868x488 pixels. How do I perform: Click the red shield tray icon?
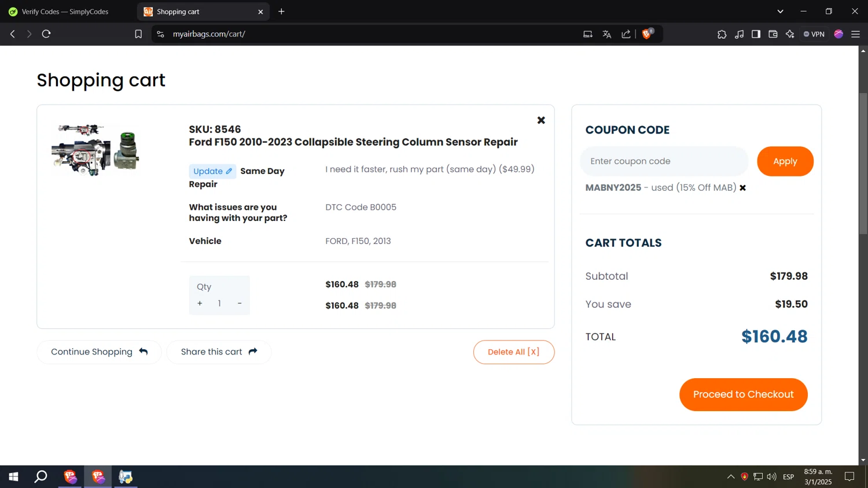(x=745, y=477)
